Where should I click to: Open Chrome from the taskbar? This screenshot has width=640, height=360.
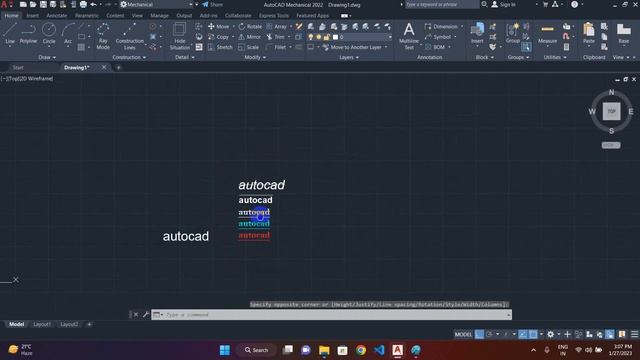[x=361, y=350]
